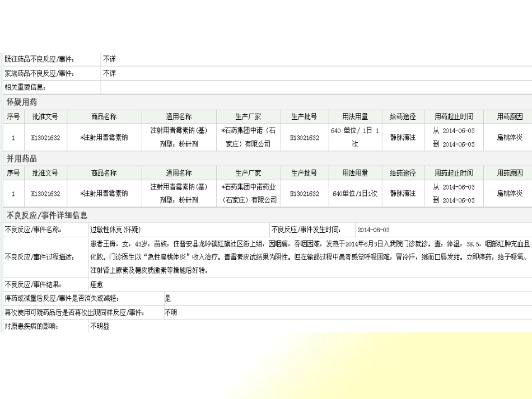The image size is (532, 399).
Task: Click 给药途径 header in 并用药品 table
Action: pyautogui.click(x=403, y=173)
